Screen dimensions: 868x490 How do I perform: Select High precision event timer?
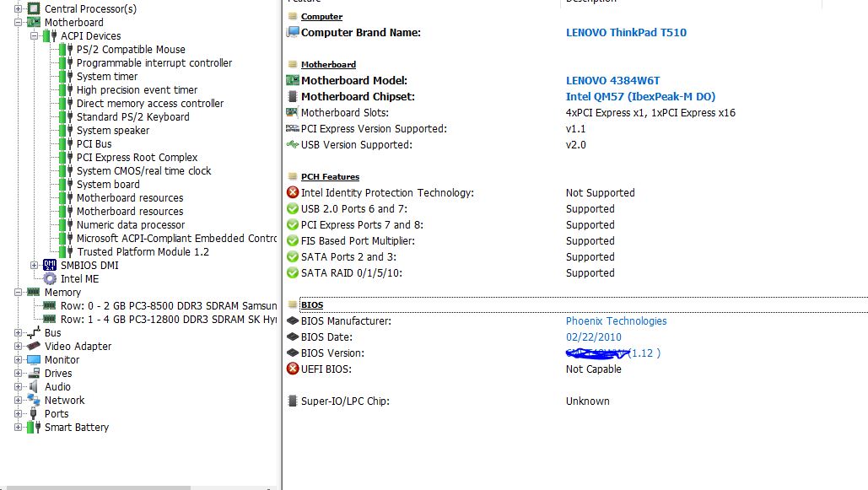coord(137,89)
